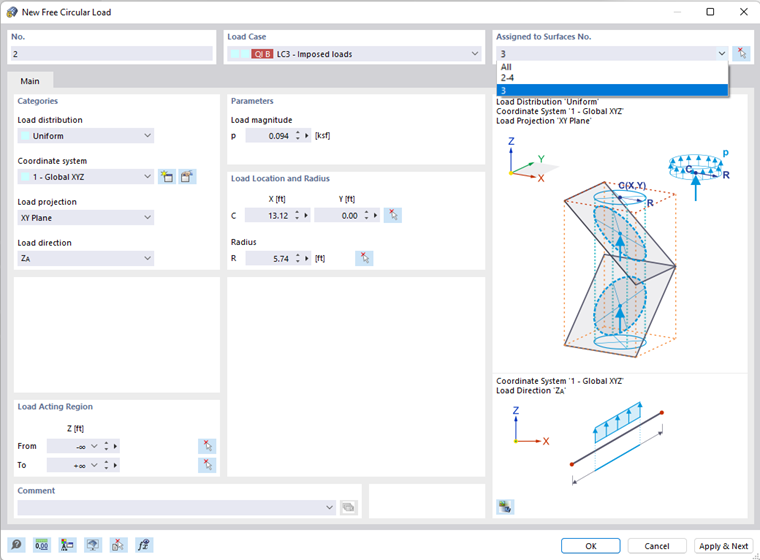Click the third bottom toolbar icon
Screen dimensions: 760x560
tap(67, 545)
